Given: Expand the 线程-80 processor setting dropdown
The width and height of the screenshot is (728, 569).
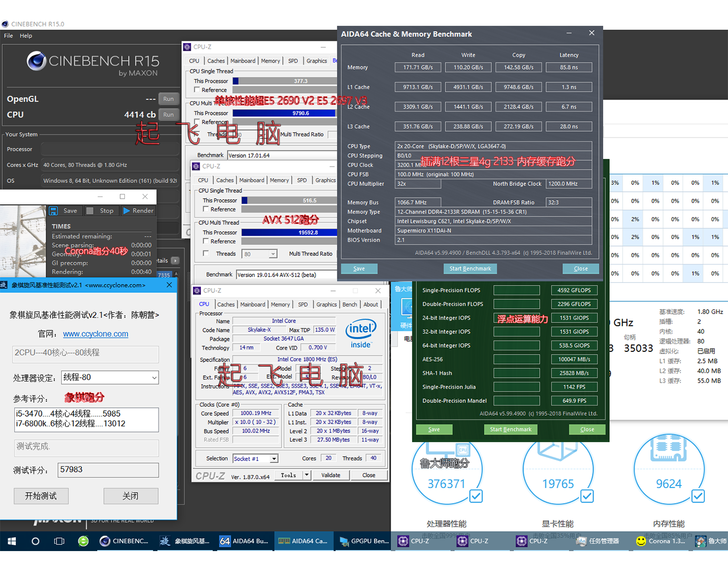Looking at the screenshot, I should pos(154,377).
